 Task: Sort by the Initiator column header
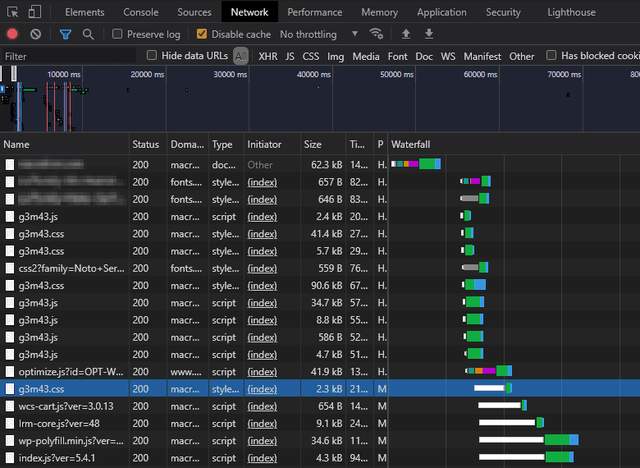272,144
